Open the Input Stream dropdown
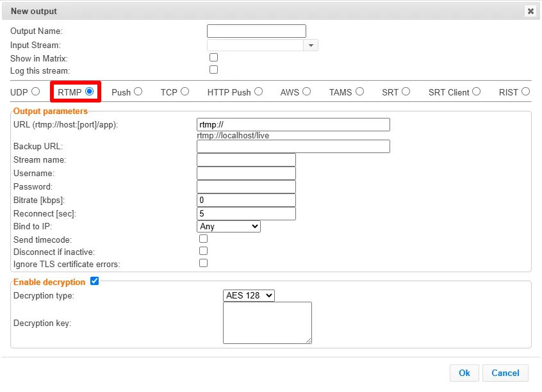 311,45
